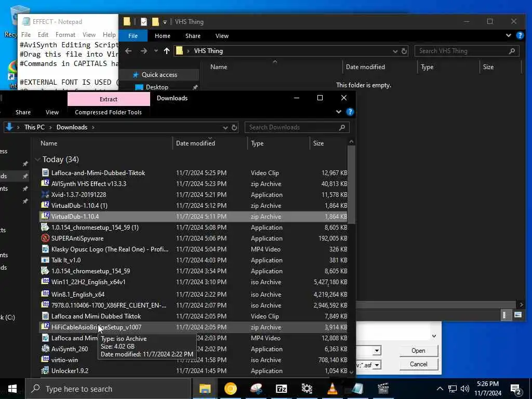Viewport: 532px width, 399px height.
Task: Select the Extract tab in Downloads
Action: pyautogui.click(x=109, y=99)
